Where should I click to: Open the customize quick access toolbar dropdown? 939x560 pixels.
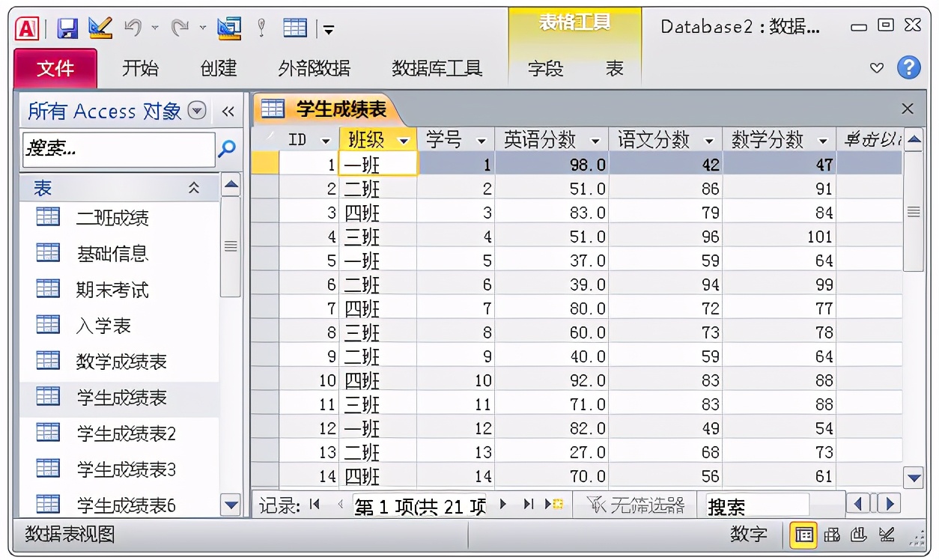click(328, 30)
